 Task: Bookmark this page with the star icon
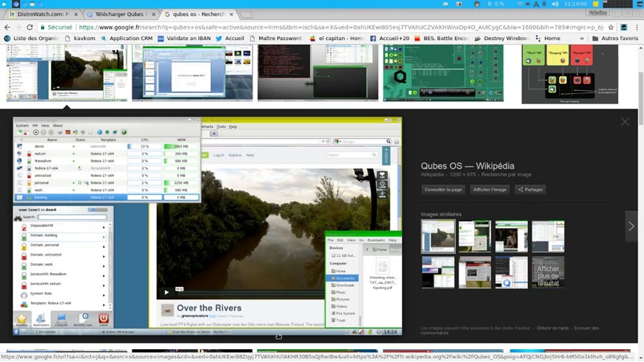[x=611, y=27]
